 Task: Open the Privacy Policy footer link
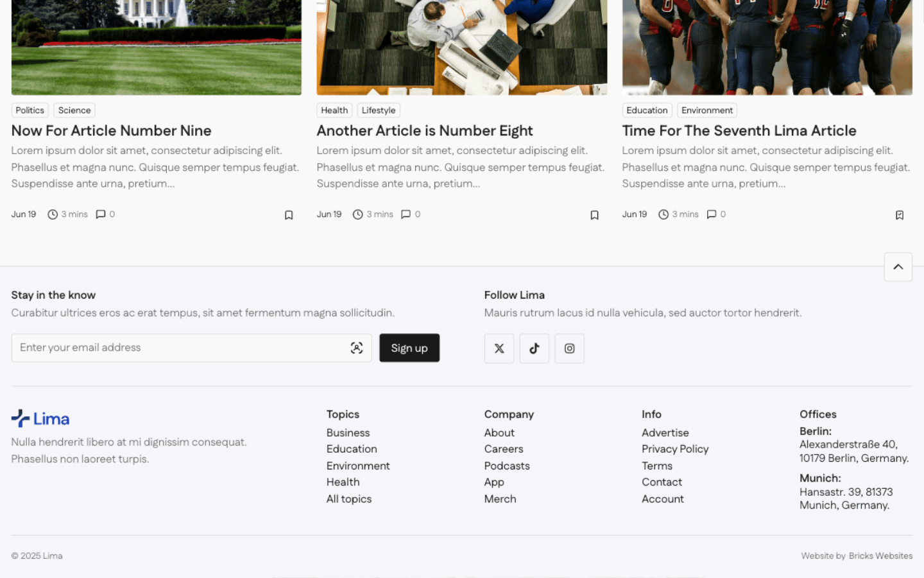[674, 449]
